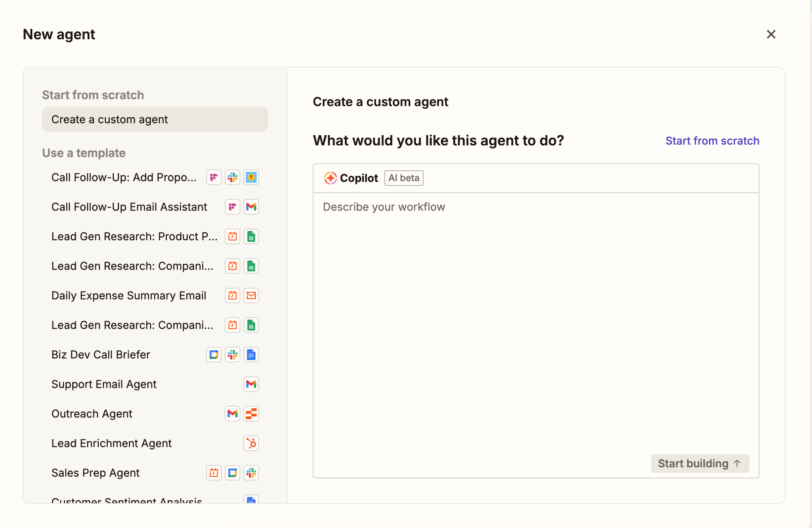Click the HubSpot icon beside Lead Enrichment Agent
The height and width of the screenshot is (528, 812).
click(x=251, y=443)
